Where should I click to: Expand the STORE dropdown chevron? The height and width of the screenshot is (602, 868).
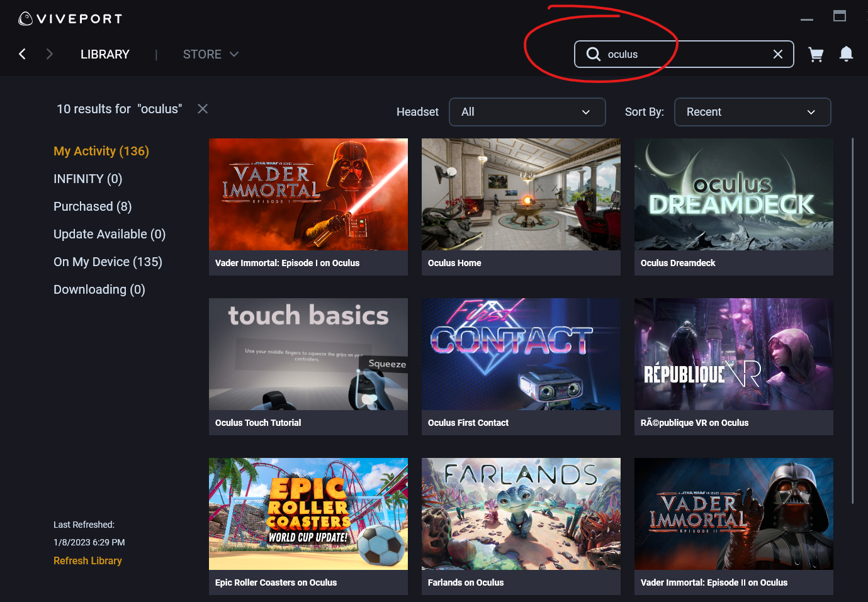tap(234, 54)
